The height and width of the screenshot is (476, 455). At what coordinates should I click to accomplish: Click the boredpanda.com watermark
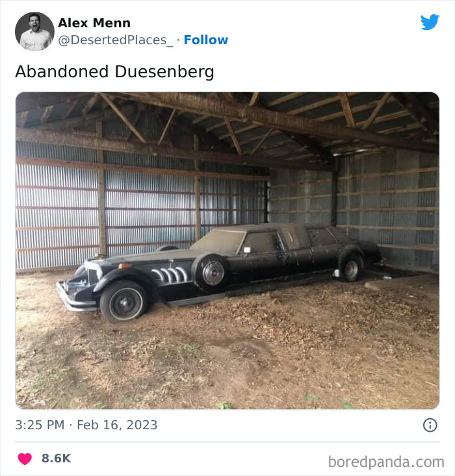pyautogui.click(x=385, y=462)
